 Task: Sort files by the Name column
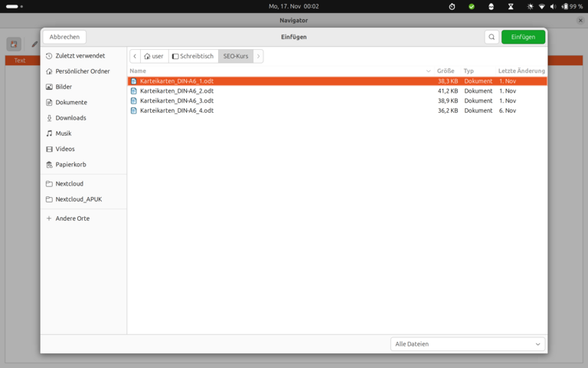[x=139, y=71]
